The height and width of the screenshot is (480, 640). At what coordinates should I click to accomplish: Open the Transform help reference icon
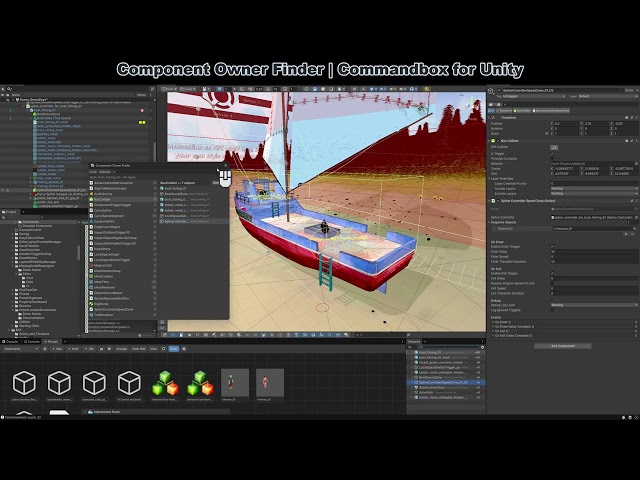pos(627,118)
